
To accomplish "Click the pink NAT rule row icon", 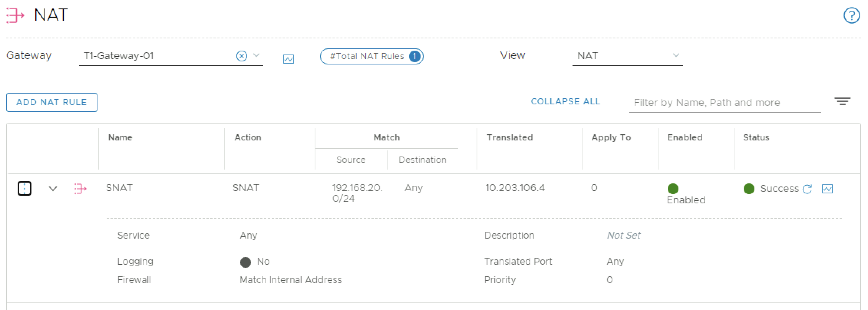I will (x=80, y=188).
